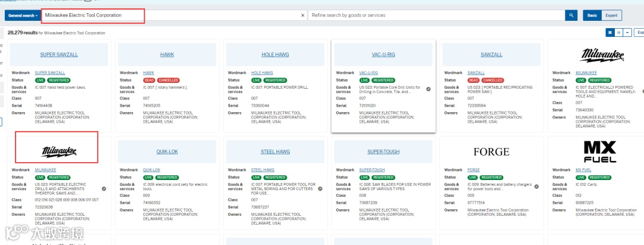Click the Refine search by goods or services field
The width and height of the screenshot is (644, 245).
[436, 15]
